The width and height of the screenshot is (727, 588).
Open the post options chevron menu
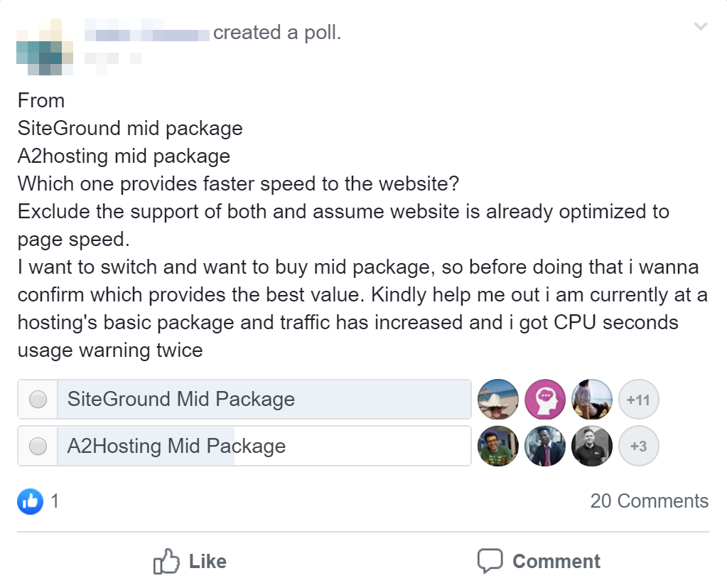pyautogui.click(x=701, y=27)
